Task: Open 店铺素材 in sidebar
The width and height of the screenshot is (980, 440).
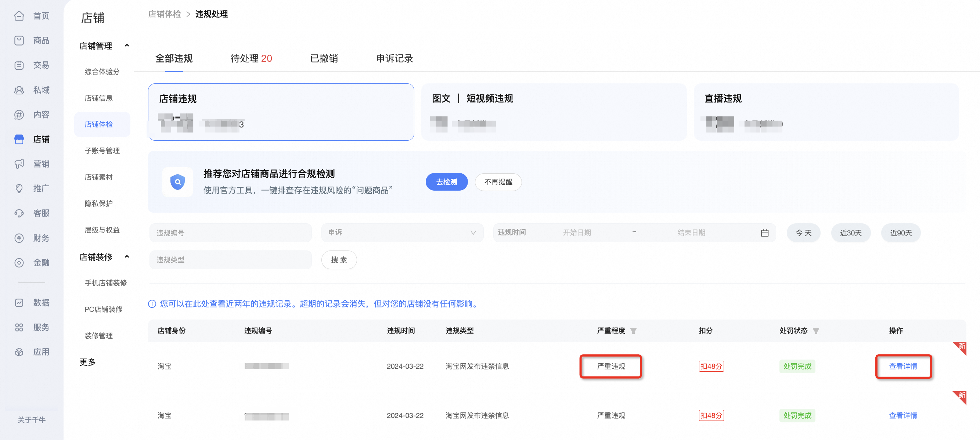Action: point(98,177)
